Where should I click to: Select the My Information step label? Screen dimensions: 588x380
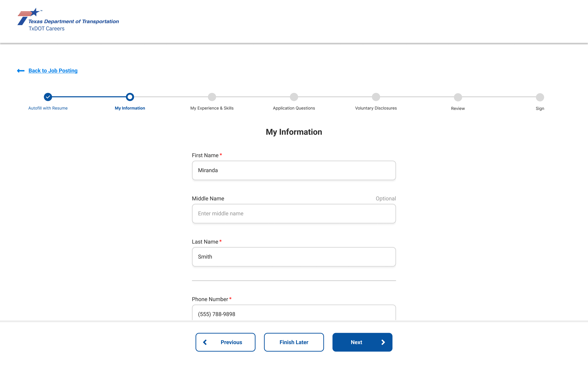(130, 108)
